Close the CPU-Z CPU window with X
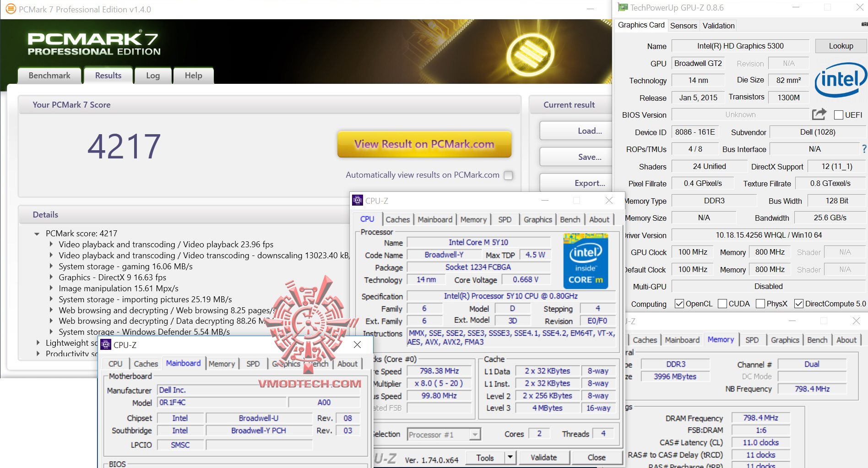 pyautogui.click(x=609, y=200)
